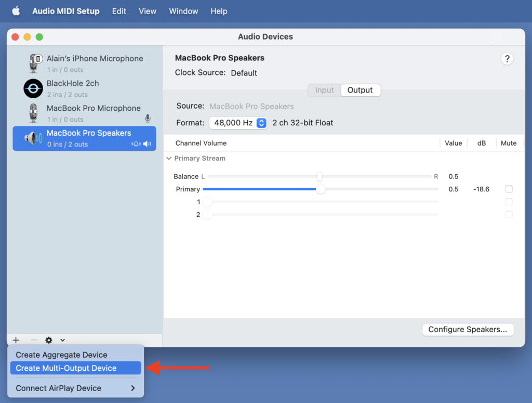Click default input microphone indicator icon

click(148, 119)
